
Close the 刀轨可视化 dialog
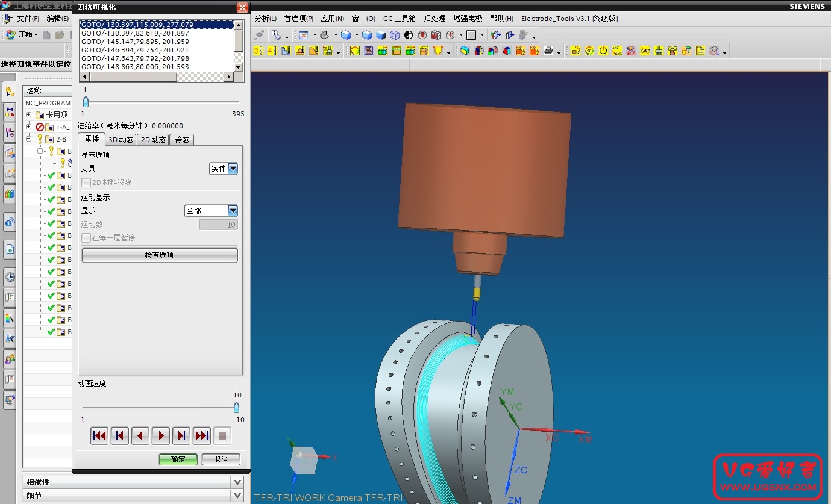point(242,7)
